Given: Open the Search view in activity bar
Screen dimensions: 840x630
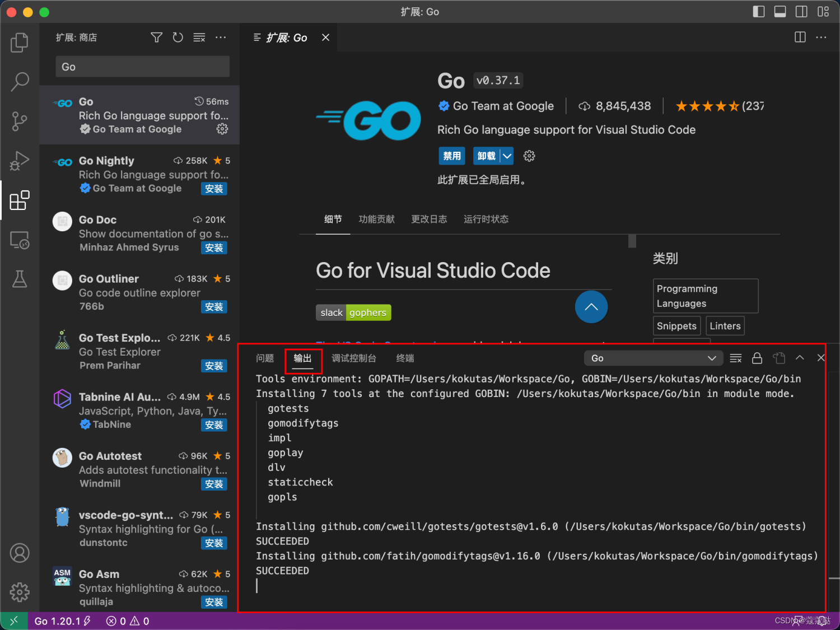Looking at the screenshot, I should [20, 82].
